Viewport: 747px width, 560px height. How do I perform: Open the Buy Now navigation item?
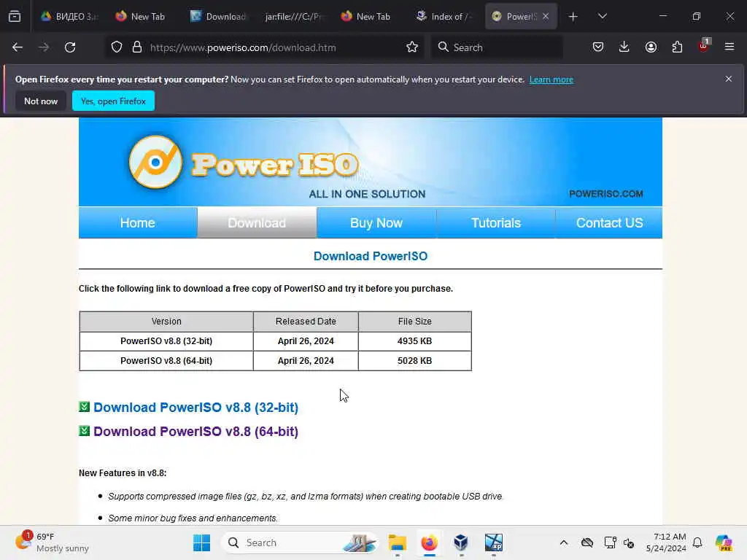pyautogui.click(x=376, y=222)
